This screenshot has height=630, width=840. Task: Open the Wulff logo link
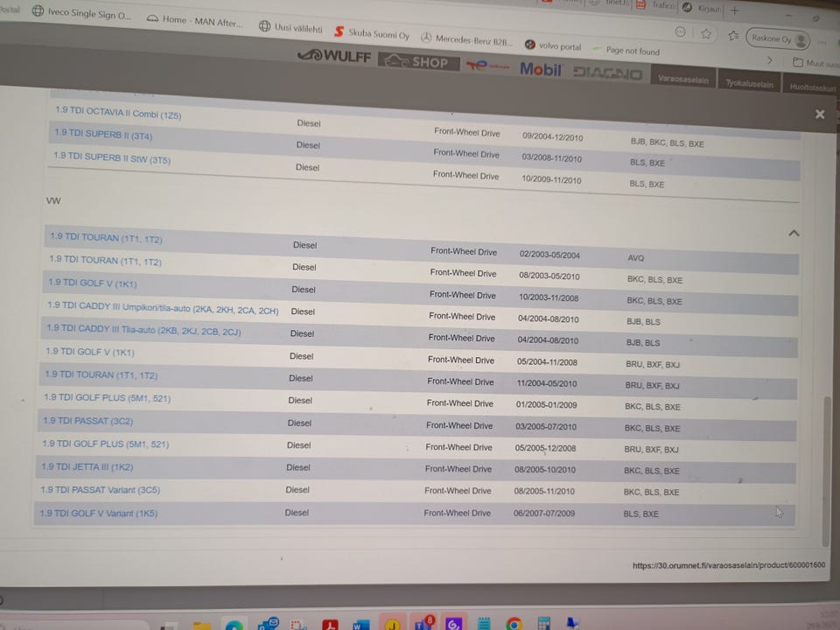point(334,56)
